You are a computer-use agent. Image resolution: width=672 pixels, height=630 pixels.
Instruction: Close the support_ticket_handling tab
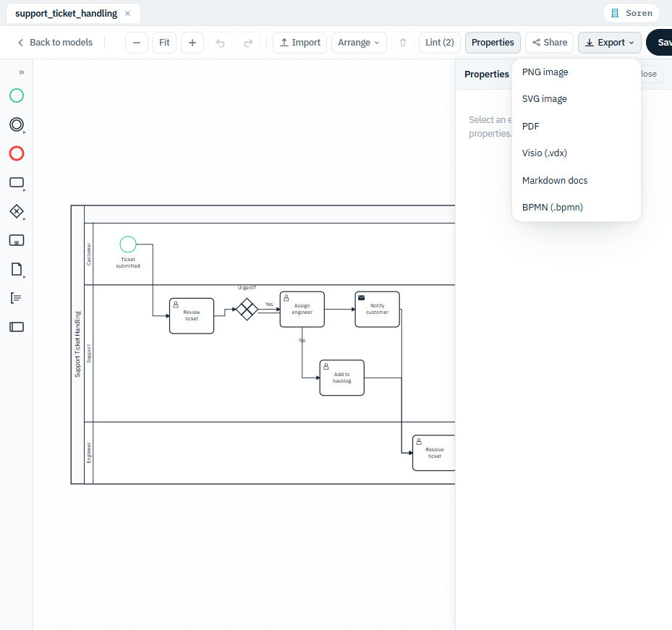(x=128, y=14)
